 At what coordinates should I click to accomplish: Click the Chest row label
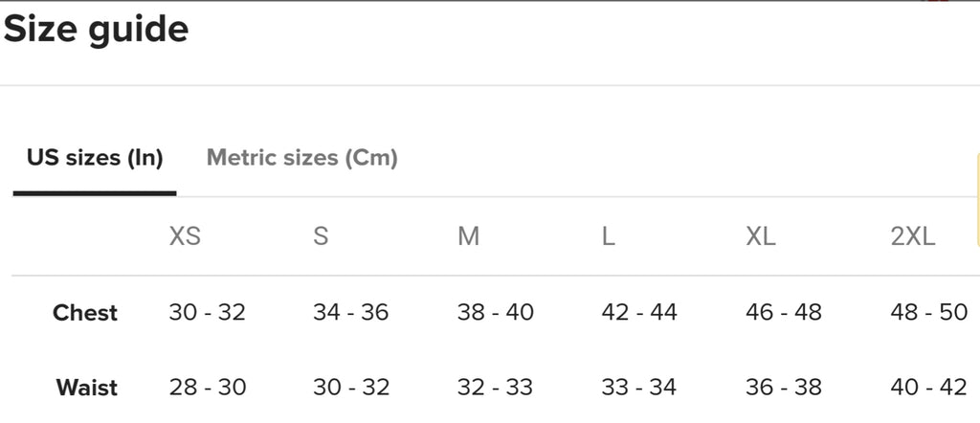[85, 313]
